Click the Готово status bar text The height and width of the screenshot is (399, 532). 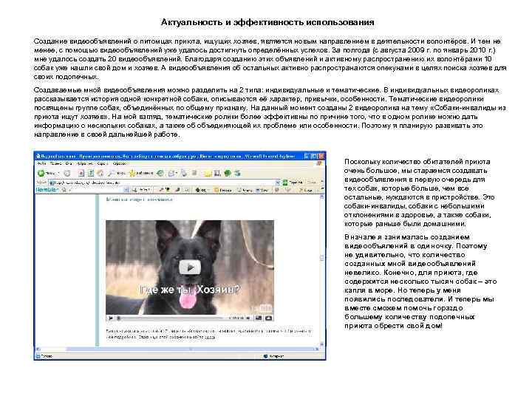tap(47, 356)
